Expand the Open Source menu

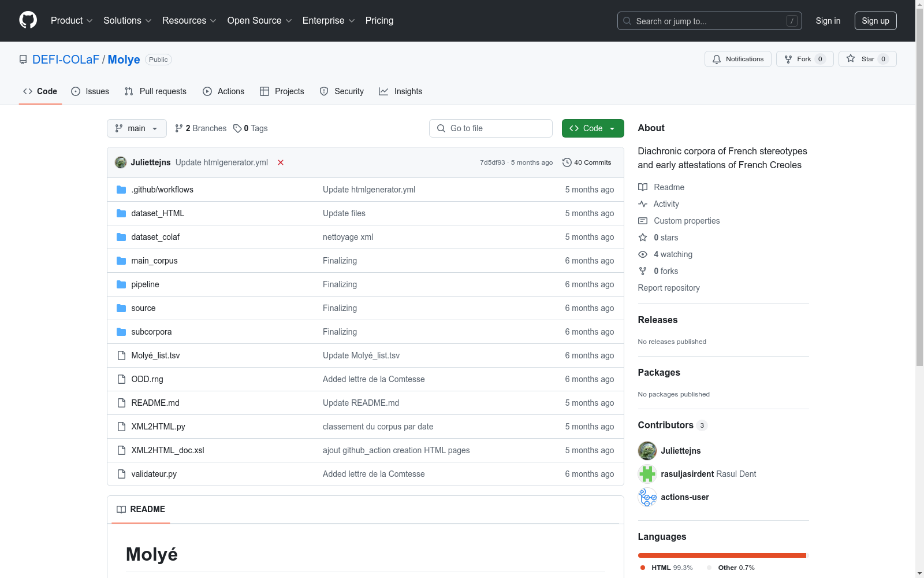[x=260, y=21]
